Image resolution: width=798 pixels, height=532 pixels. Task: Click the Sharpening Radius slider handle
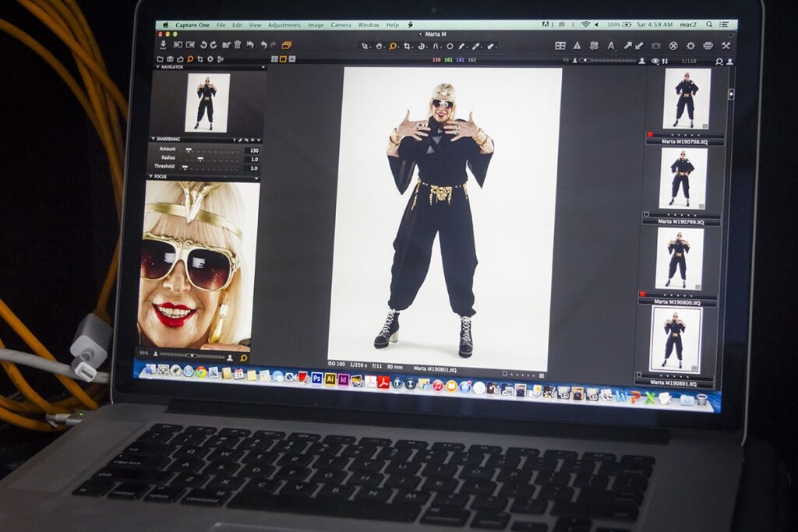point(199,159)
